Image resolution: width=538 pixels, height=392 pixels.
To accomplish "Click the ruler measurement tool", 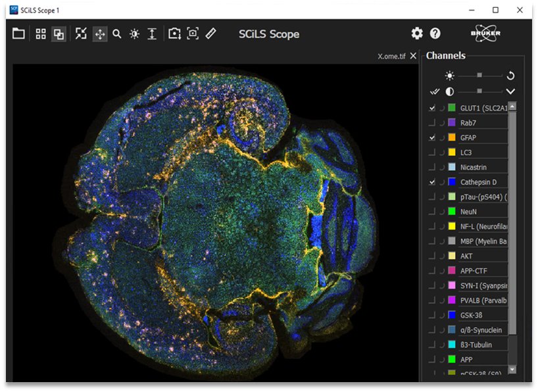I will (210, 34).
